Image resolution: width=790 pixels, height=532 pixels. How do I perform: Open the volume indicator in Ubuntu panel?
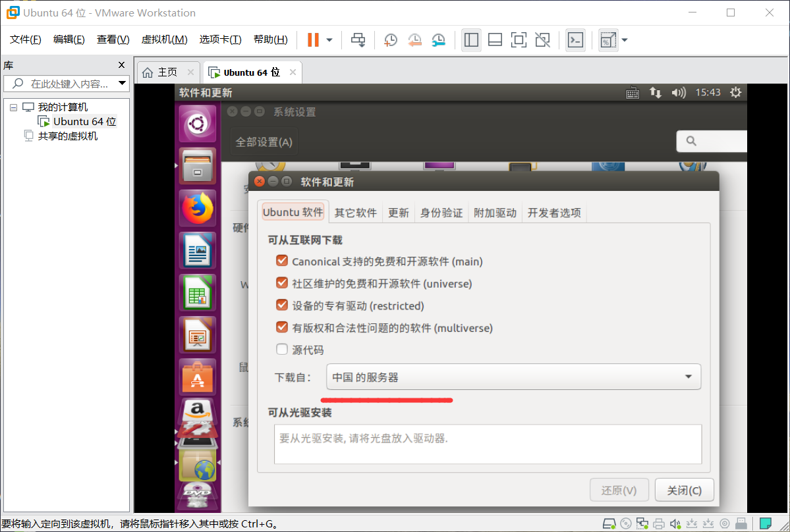coord(679,93)
